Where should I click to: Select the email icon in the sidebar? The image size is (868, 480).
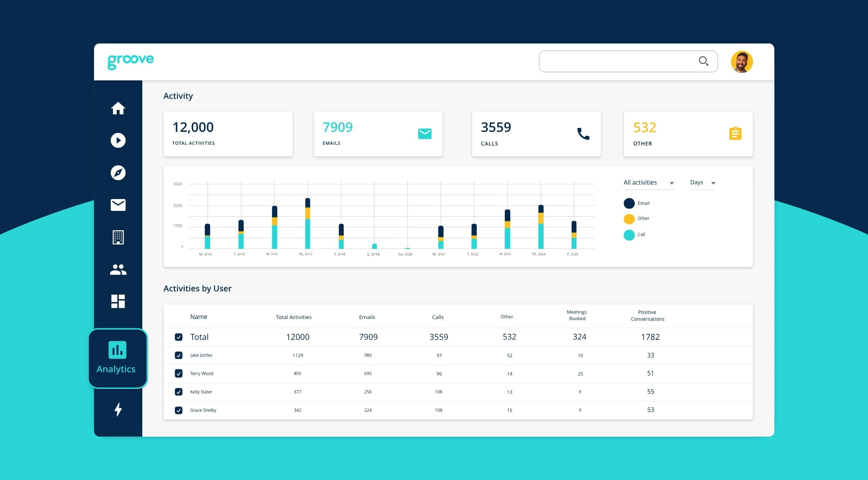pos(118,205)
